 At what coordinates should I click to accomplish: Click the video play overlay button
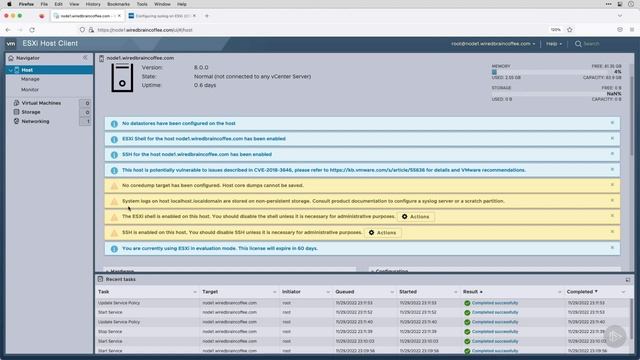(615, 336)
